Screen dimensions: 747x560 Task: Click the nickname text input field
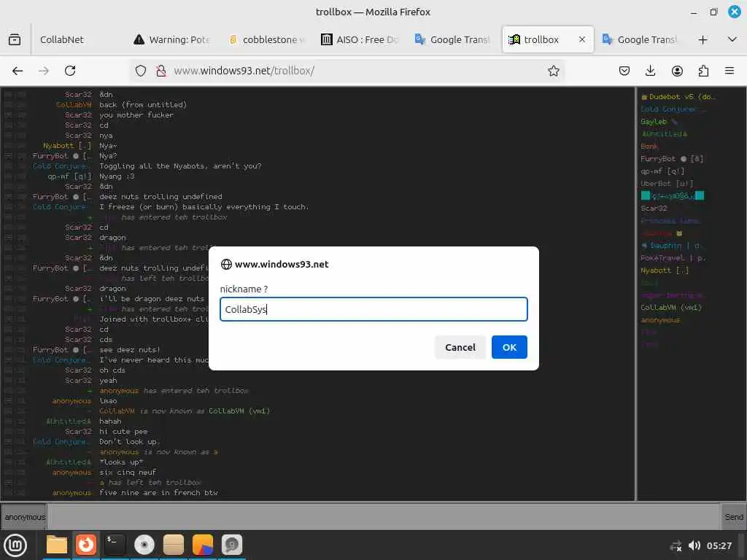(373, 309)
